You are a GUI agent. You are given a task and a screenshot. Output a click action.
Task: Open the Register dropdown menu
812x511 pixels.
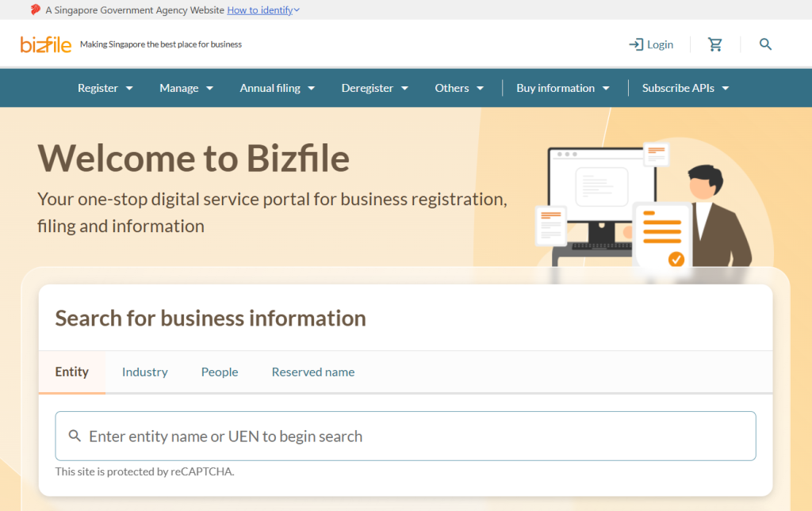tap(105, 88)
